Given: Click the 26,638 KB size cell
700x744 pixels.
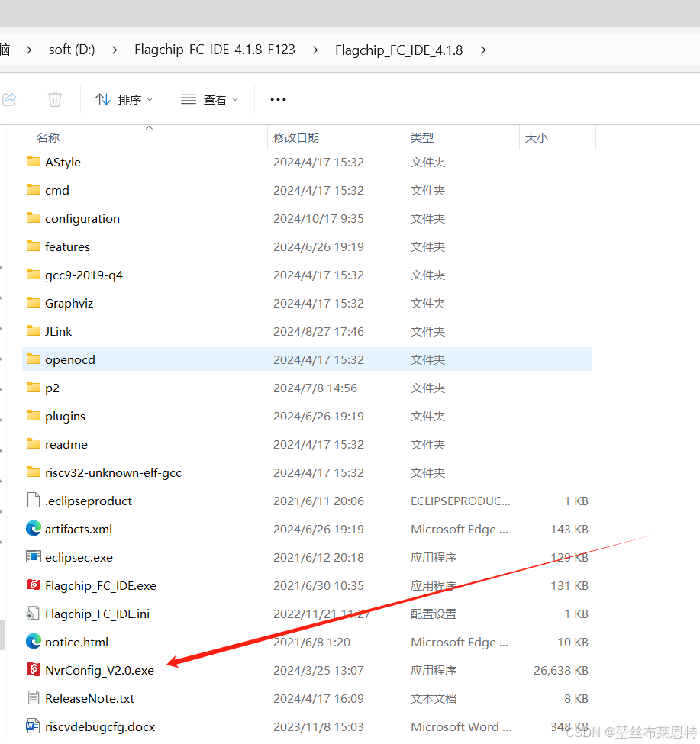Looking at the screenshot, I should point(561,671).
